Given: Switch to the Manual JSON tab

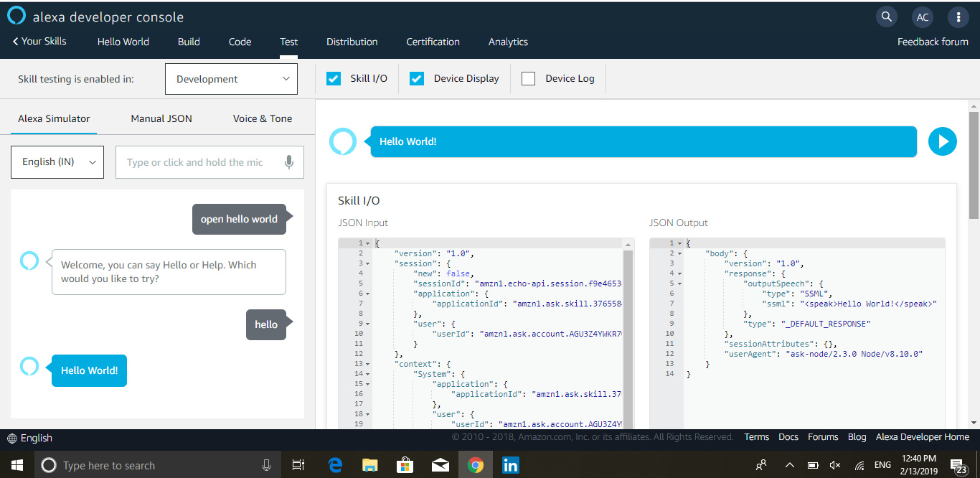Looking at the screenshot, I should pos(161,118).
